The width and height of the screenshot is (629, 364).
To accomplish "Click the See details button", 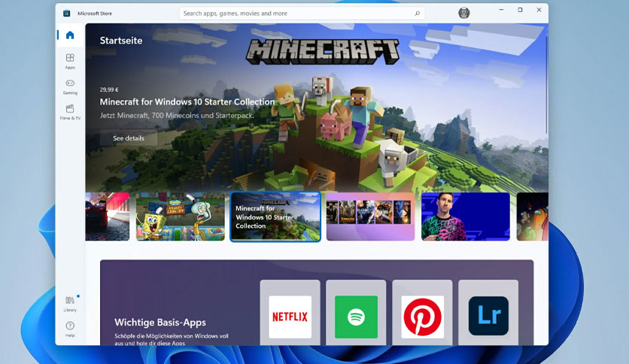I will pyautogui.click(x=129, y=138).
